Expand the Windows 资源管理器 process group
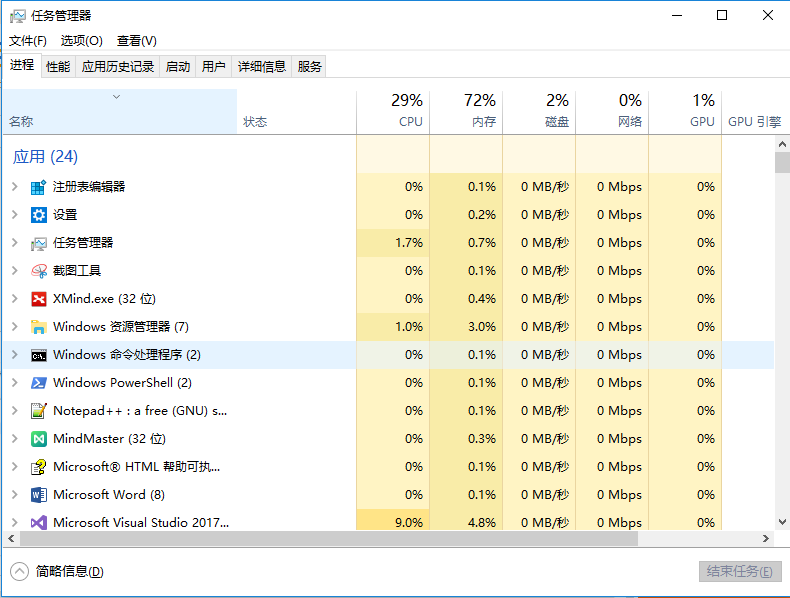790x598 pixels. 14,327
